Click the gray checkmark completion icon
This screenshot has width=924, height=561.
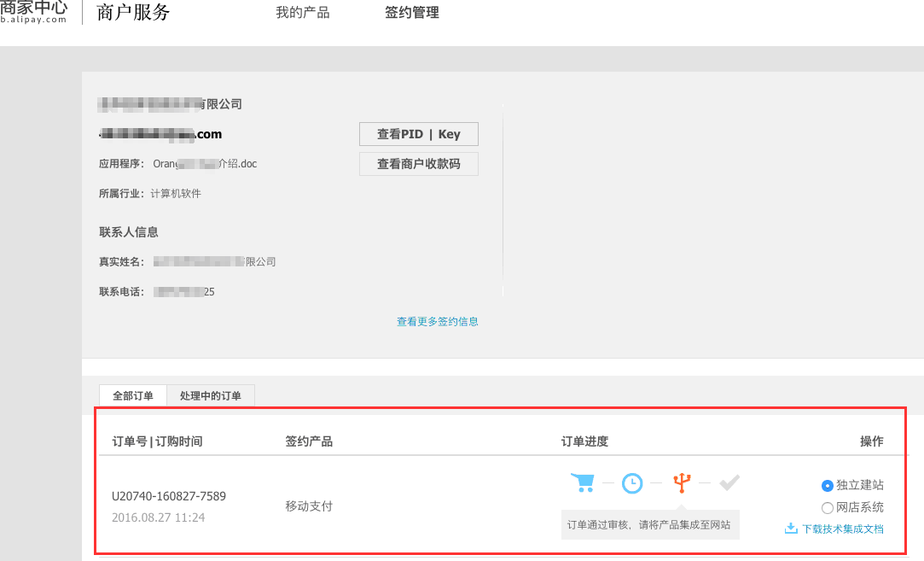coord(729,483)
